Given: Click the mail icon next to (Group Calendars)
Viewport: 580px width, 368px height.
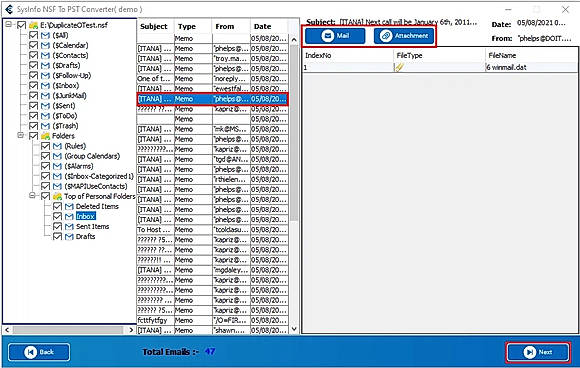Looking at the screenshot, I should click(57, 156).
